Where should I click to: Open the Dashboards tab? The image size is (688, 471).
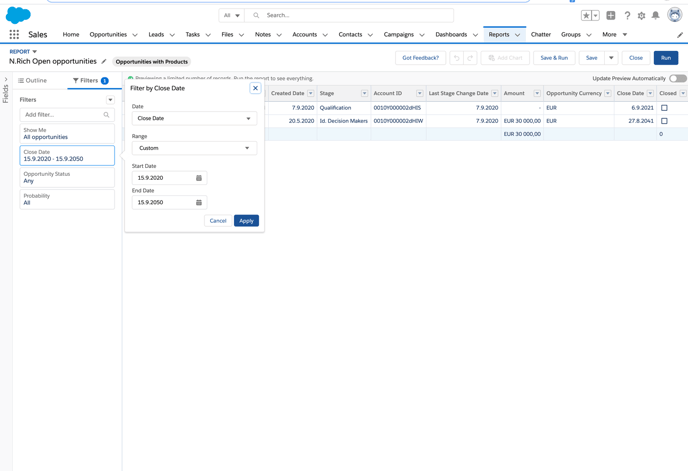pos(451,34)
